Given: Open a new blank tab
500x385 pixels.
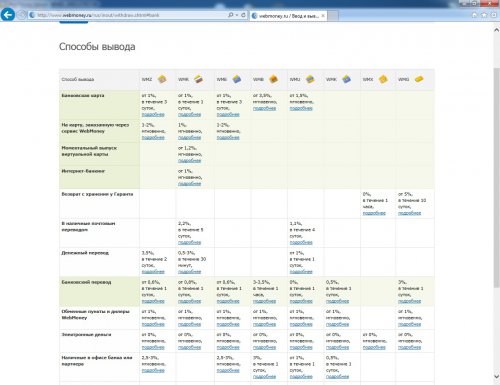Looking at the screenshot, I should tap(333, 16).
